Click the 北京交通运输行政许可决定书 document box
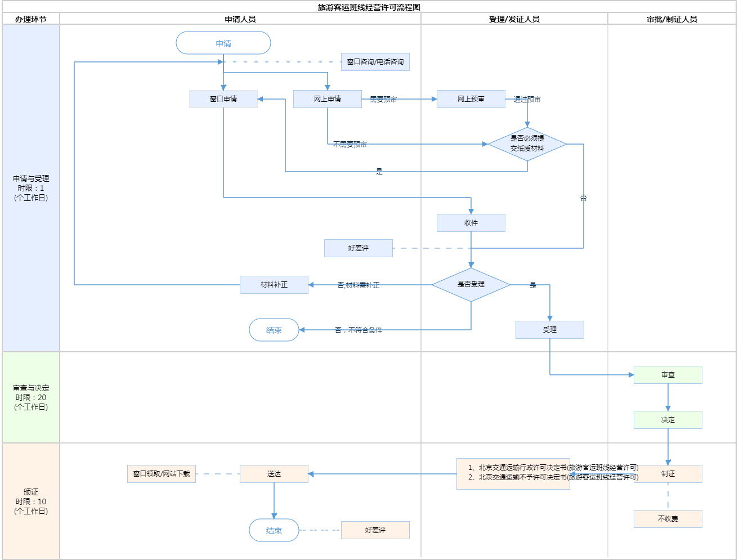748x560 pixels. pyautogui.click(x=513, y=473)
